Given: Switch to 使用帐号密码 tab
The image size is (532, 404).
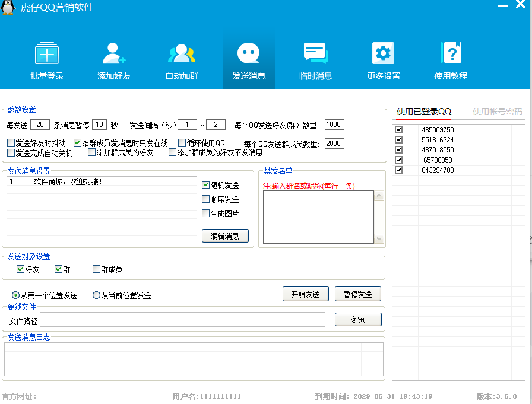Looking at the screenshot, I should click(497, 112).
